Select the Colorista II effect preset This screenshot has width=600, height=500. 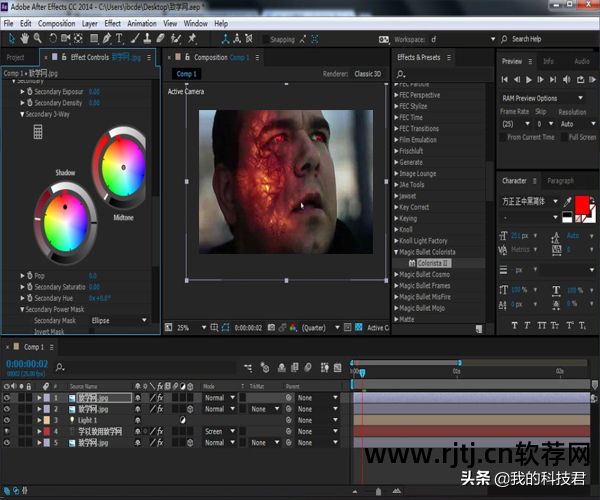tap(435, 263)
